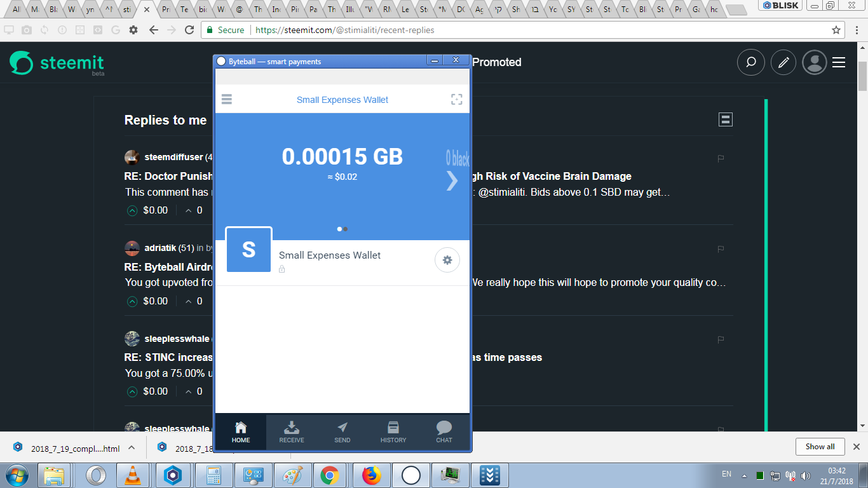Click the address bar URL
This screenshot has width=868, height=488.
click(x=344, y=30)
